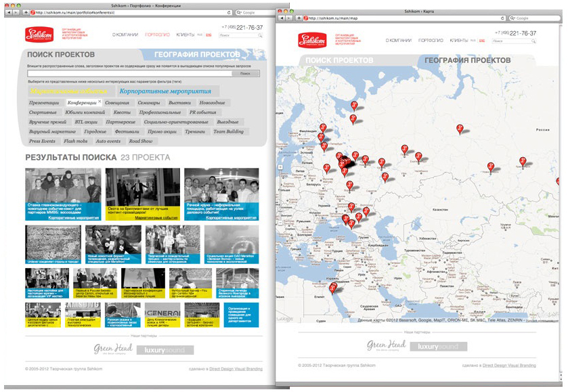Click the forward arrow in the Map window
The width and height of the screenshot is (568, 392).
[x=288, y=18]
